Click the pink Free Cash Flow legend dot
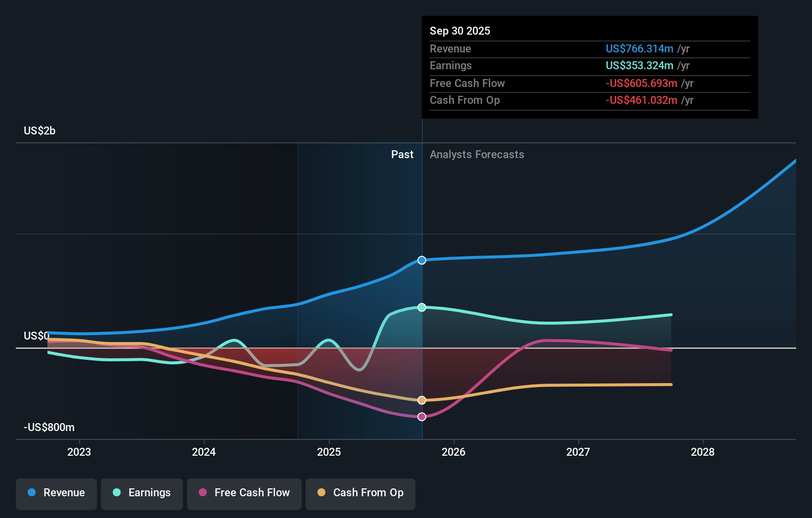The height and width of the screenshot is (518, 812). (x=203, y=493)
